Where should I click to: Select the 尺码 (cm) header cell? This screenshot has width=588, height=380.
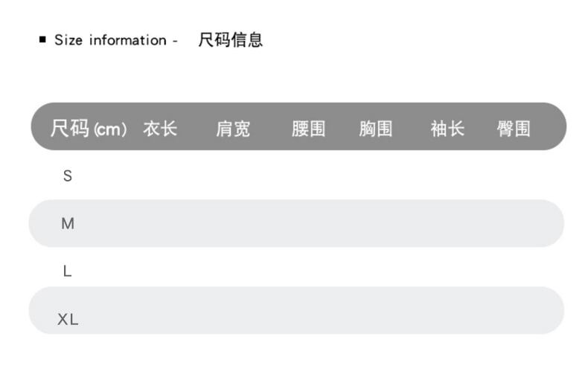pyautogui.click(x=89, y=129)
